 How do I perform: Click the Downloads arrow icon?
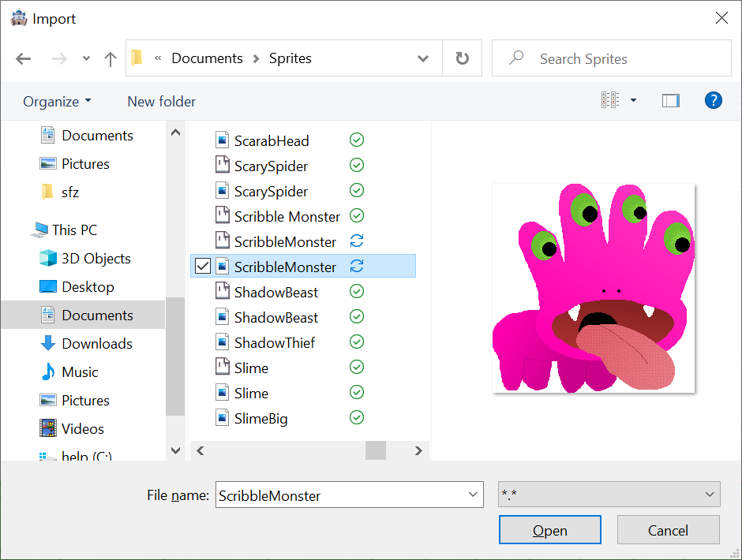tap(48, 343)
